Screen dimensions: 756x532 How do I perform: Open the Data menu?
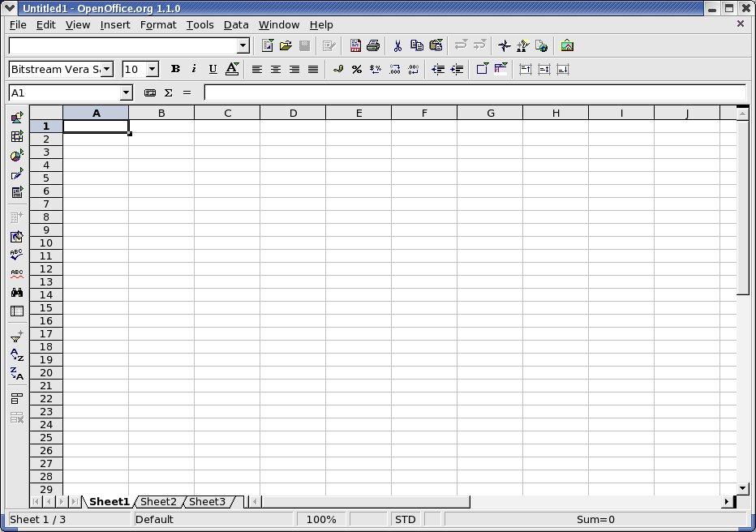236,24
